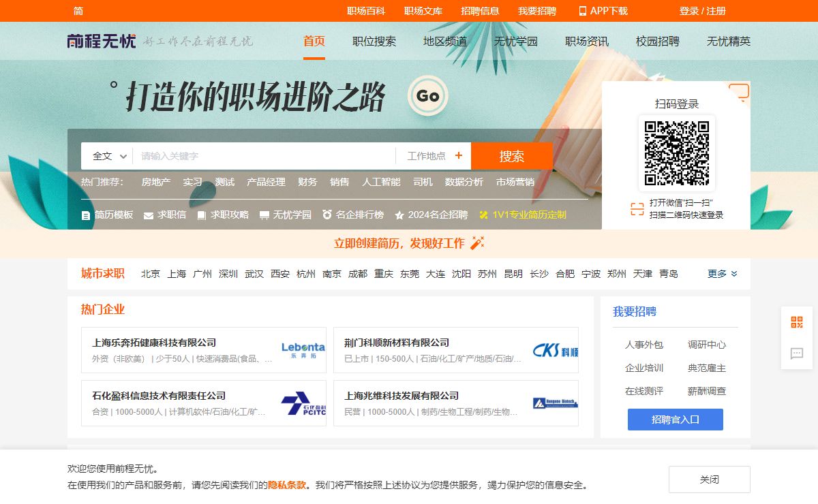Viewport: 818px width, 504px height.
Task: Open the 工作地点 location picker
Action: click(434, 156)
